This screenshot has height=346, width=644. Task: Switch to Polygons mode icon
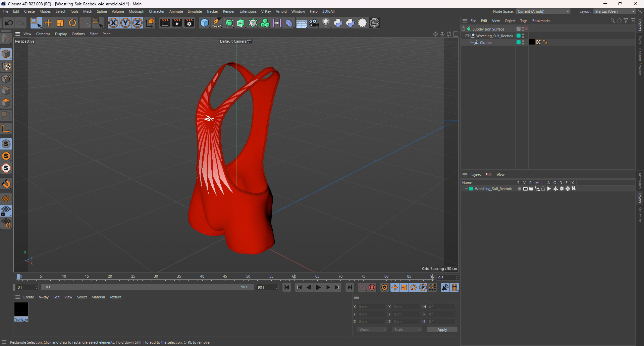point(6,103)
